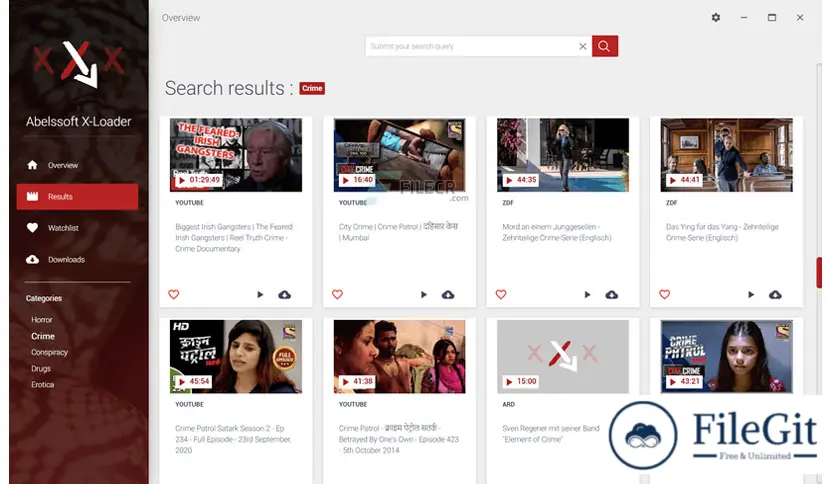Open the 15:00 ARD placeholder thumbnail
836x484 pixels.
563,357
